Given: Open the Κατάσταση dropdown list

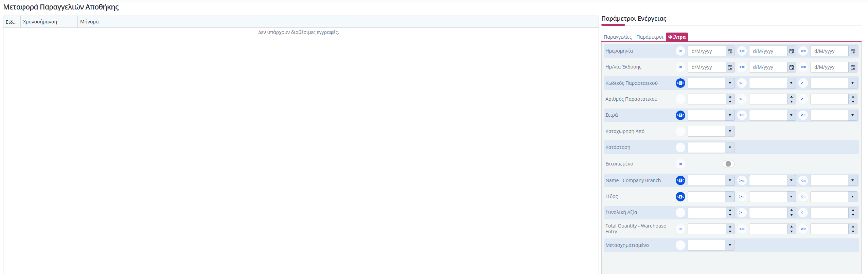Looking at the screenshot, I should (730, 148).
